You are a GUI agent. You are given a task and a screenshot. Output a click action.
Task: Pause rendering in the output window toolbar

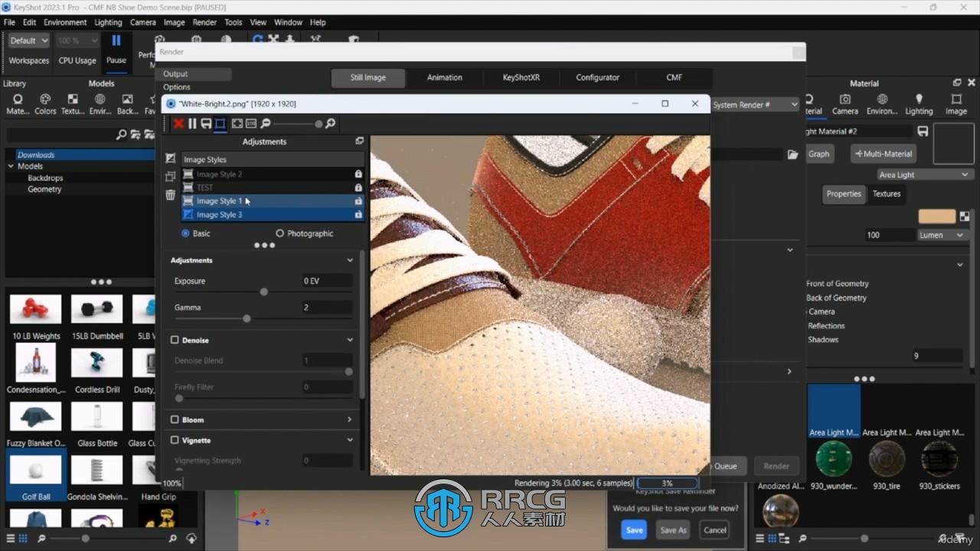pyautogui.click(x=192, y=123)
